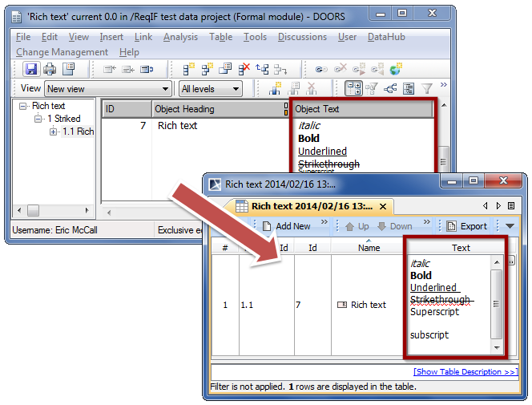The width and height of the screenshot is (532, 405).
Task: Collapse the Rich text tree root
Action: pyautogui.click(x=22, y=106)
